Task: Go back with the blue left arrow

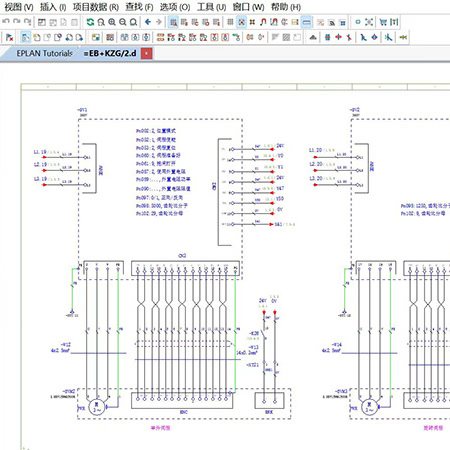Action: click(x=148, y=22)
